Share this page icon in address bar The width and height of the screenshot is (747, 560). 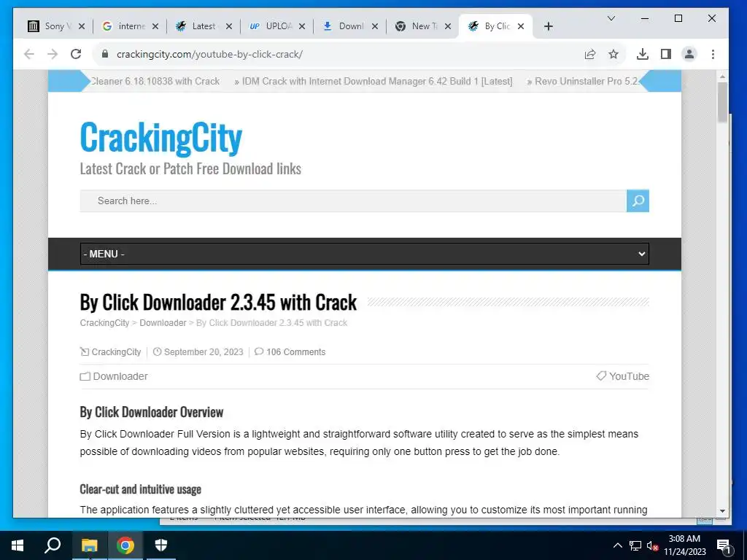[589, 54]
